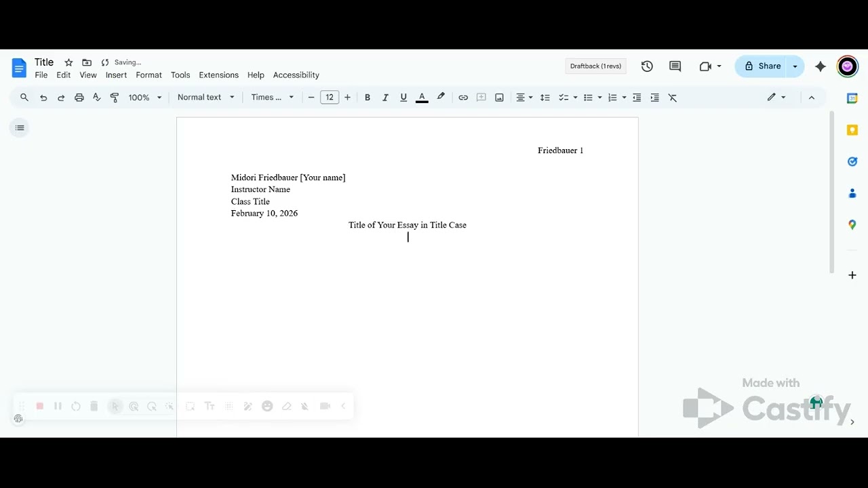The width and height of the screenshot is (868, 488).
Task: Open the editing mode pencil dropdown
Action: click(x=776, y=98)
